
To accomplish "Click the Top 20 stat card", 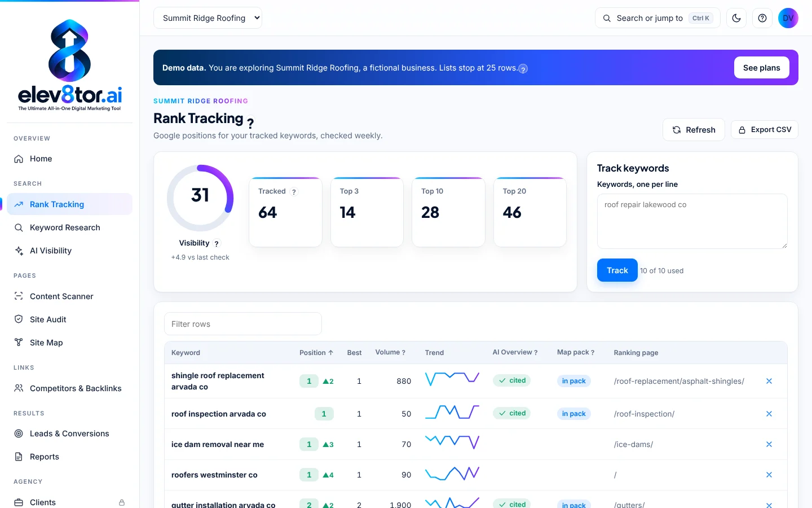I will tap(530, 212).
